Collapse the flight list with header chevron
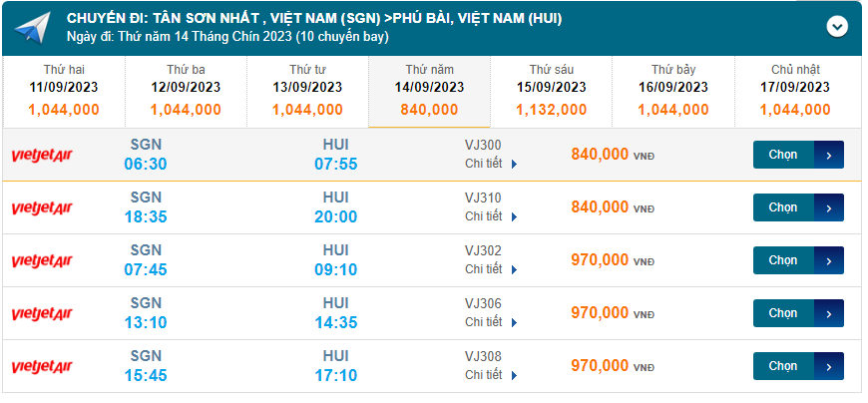 [836, 27]
